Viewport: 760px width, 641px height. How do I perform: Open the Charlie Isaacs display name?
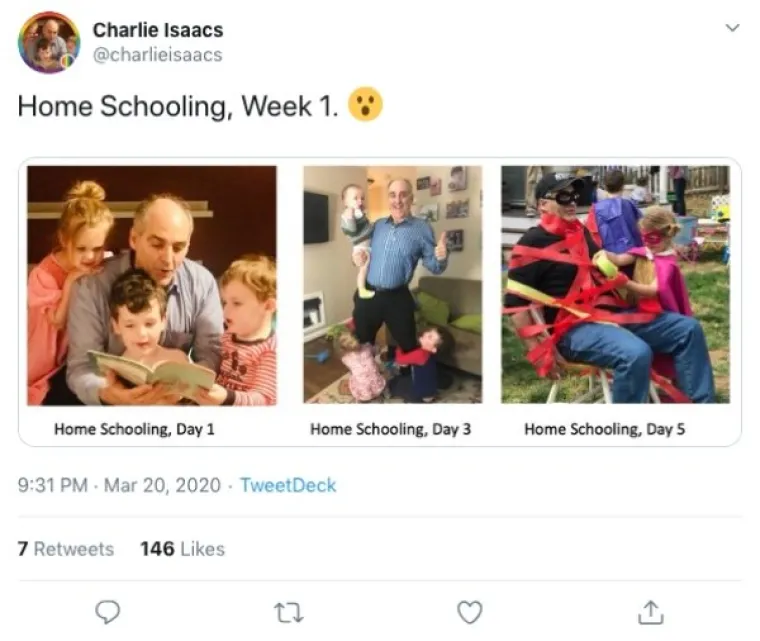tap(157, 30)
